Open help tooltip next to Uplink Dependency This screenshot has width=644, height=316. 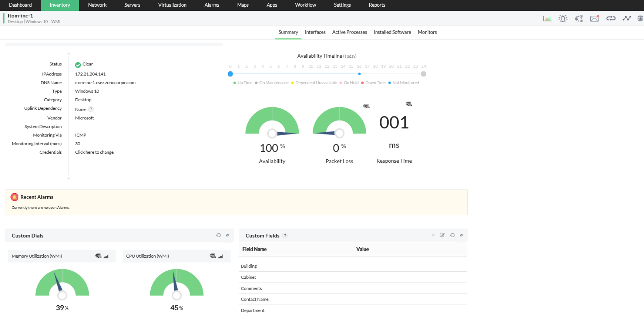coord(90,109)
